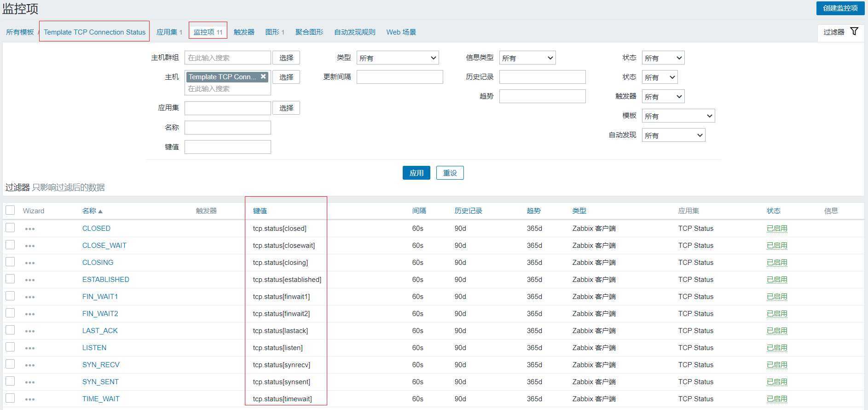Viewport: 868px width, 410px height.
Task: Click the filter funnel icon
Action: point(854,31)
